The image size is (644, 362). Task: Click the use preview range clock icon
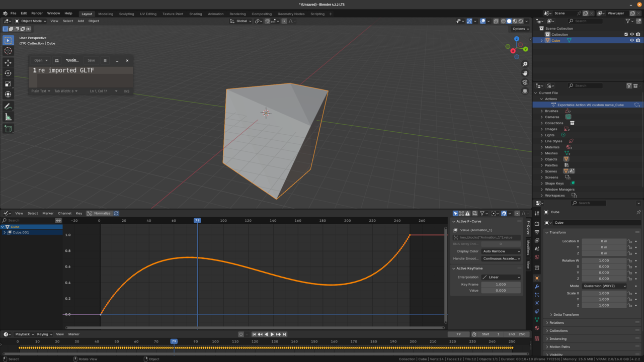474,334
